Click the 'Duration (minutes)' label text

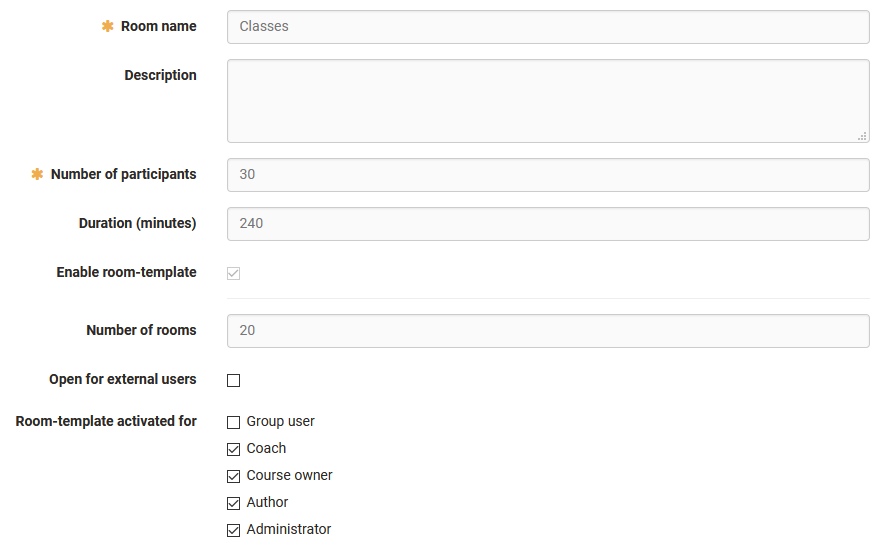[137, 224]
